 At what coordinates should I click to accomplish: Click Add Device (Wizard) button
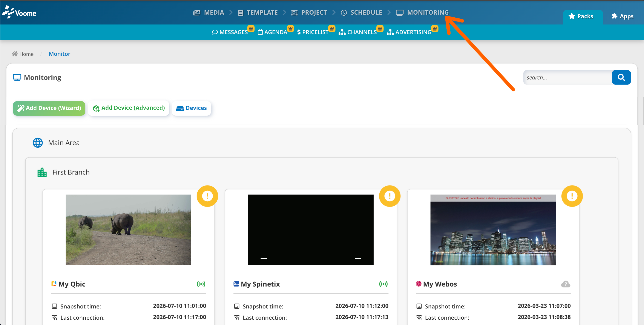tap(49, 108)
